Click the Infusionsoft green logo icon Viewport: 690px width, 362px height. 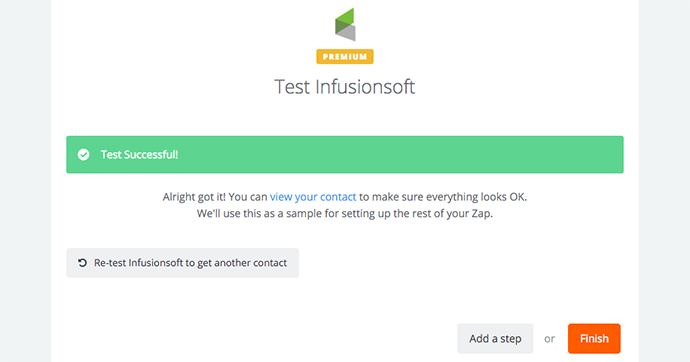(345, 24)
